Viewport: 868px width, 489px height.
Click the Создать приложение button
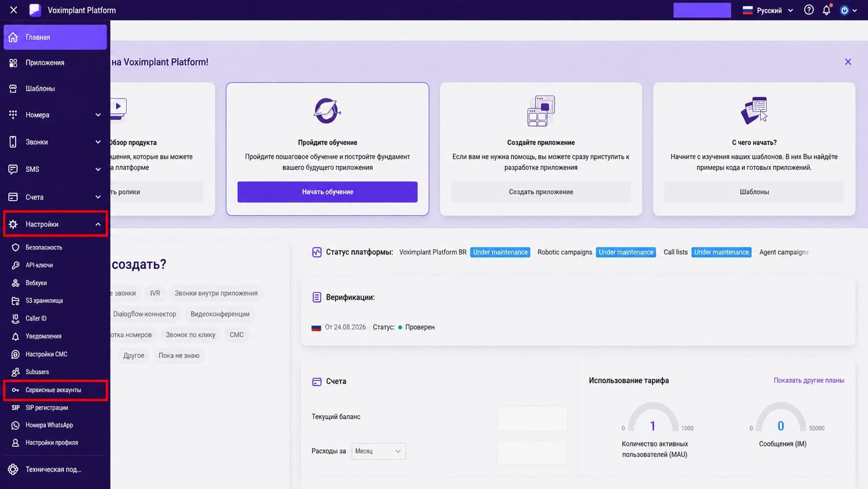[x=541, y=192]
